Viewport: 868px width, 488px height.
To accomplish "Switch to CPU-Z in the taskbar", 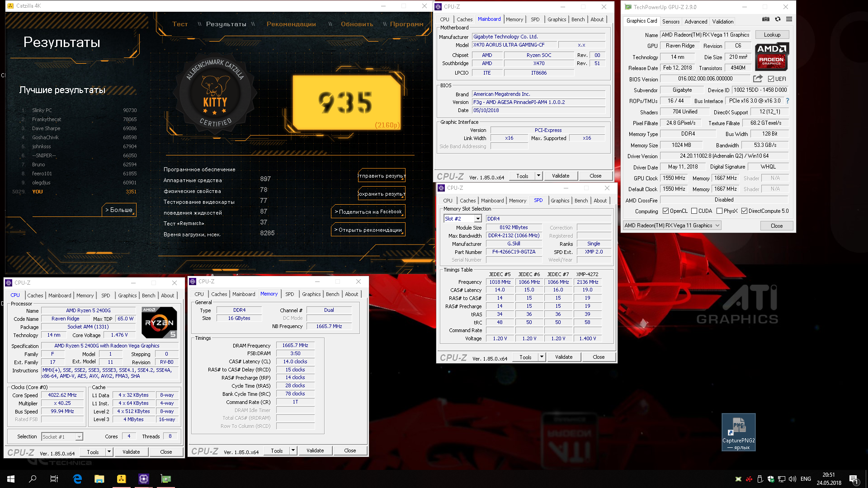I will (x=144, y=479).
